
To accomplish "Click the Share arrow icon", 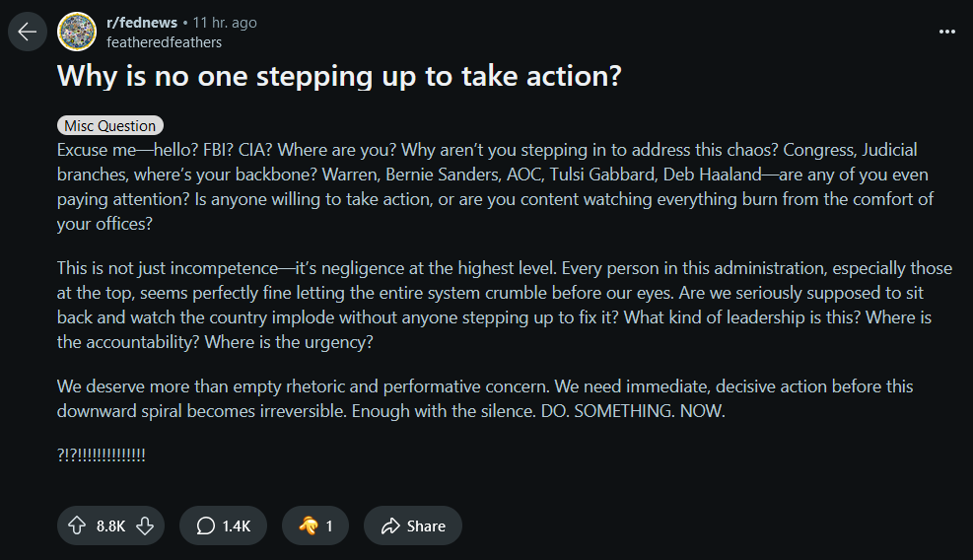I will coord(390,525).
